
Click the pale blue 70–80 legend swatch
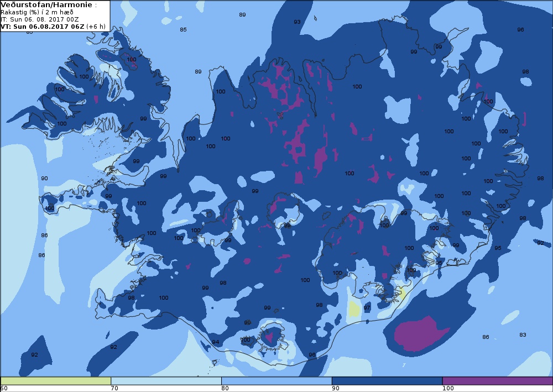166,381
